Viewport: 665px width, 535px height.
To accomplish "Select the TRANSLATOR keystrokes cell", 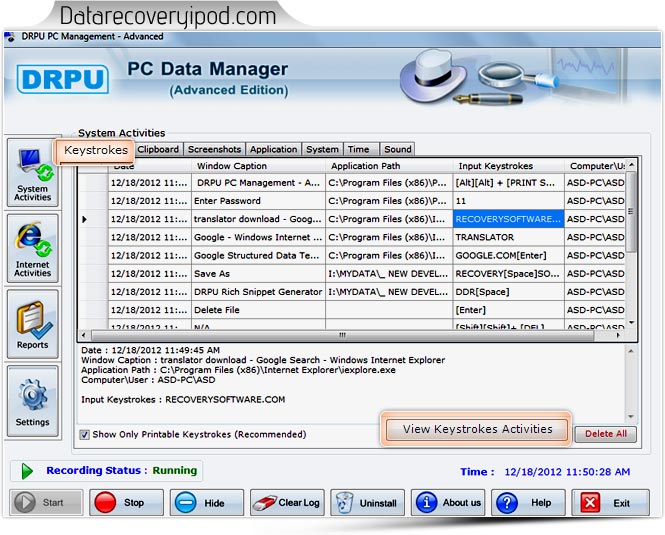I will pos(509,237).
